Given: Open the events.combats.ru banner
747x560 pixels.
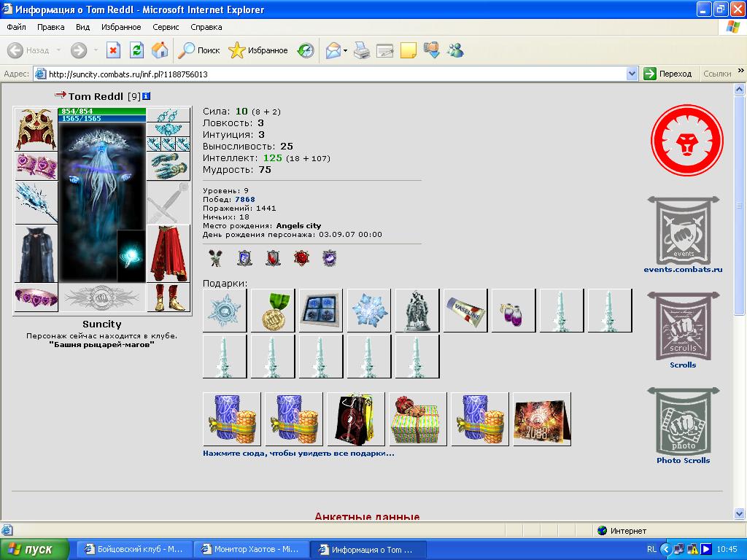Looking at the screenshot, I should [683, 230].
